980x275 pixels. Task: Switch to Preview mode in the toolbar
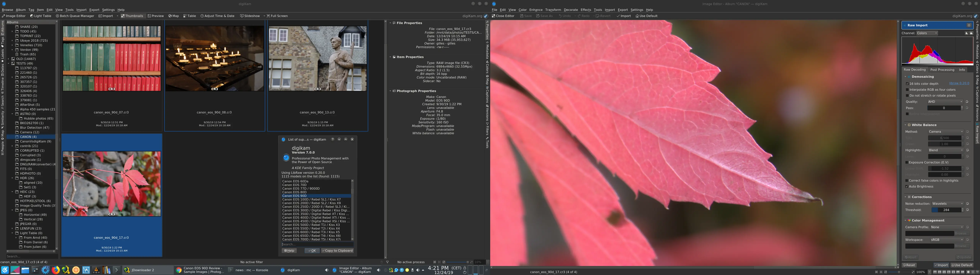point(156,16)
